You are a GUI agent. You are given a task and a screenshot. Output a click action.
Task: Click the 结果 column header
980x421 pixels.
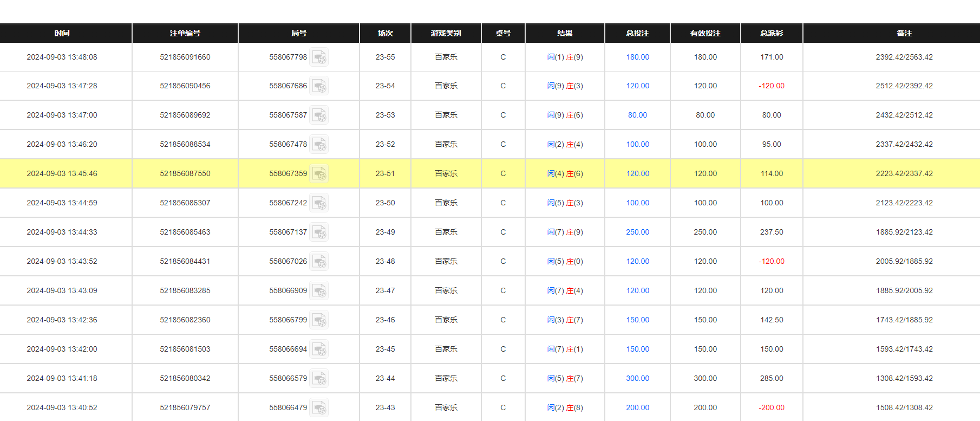click(x=565, y=33)
